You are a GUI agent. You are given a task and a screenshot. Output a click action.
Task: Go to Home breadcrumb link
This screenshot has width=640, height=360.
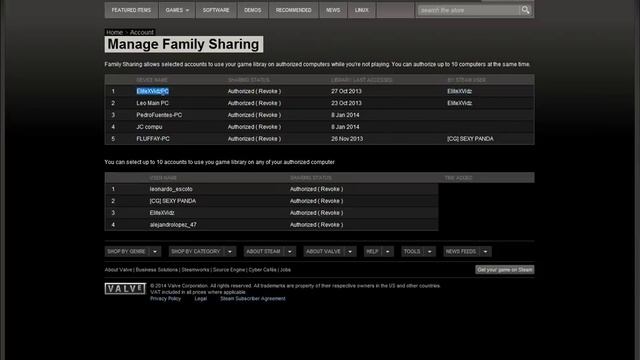[x=114, y=32]
